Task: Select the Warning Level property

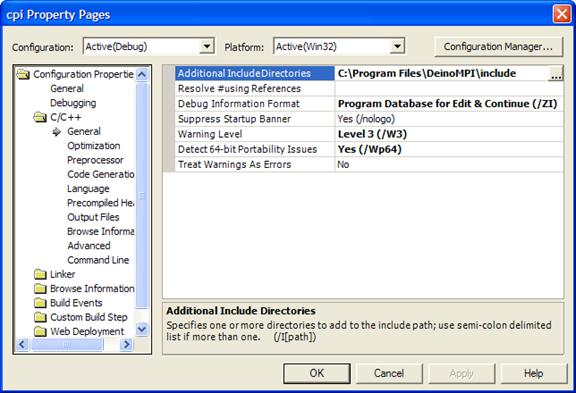Action: pos(255,134)
